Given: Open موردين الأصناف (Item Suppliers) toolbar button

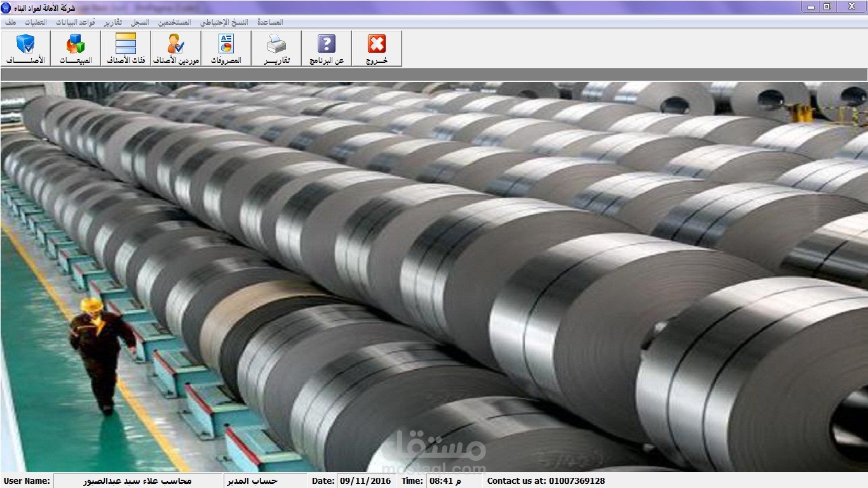Looking at the screenshot, I should (176, 48).
